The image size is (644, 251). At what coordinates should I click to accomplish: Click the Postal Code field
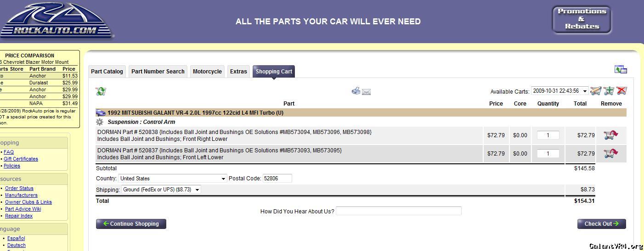coord(277,178)
